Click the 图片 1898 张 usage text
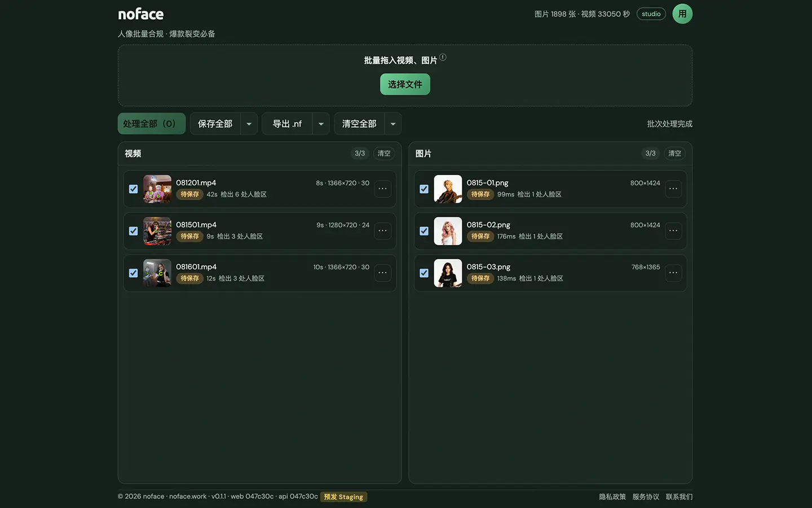Screen dimensions: 812x508 (x=555, y=14)
